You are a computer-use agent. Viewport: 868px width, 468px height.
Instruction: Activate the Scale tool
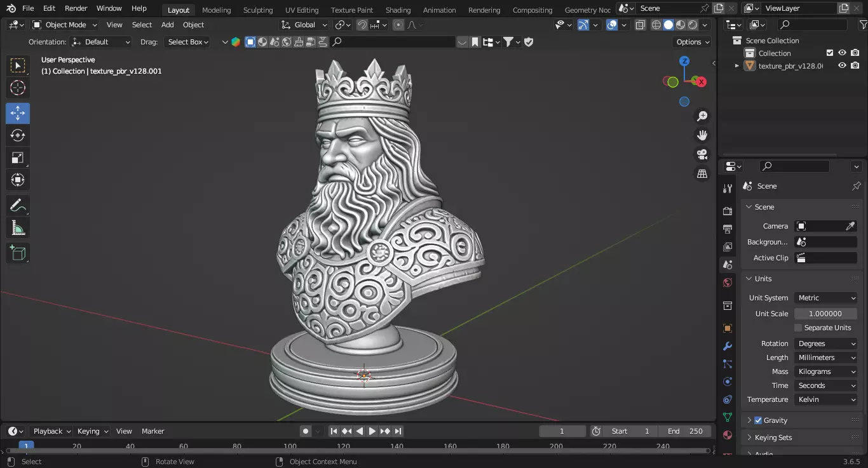(x=18, y=157)
